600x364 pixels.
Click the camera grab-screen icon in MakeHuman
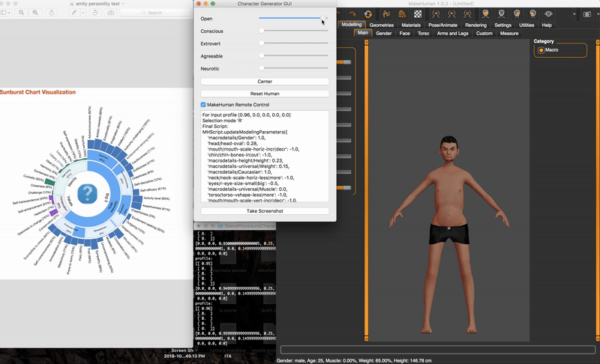587,14
